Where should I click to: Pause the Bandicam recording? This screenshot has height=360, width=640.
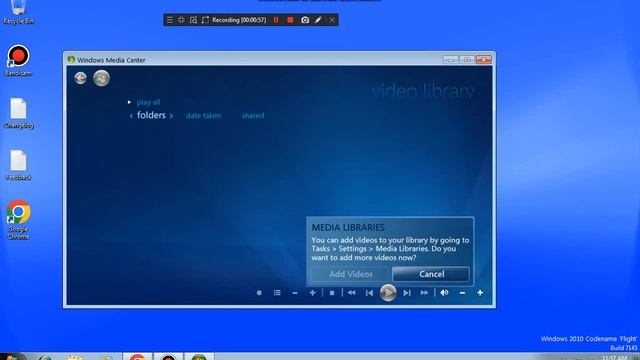[x=276, y=20]
